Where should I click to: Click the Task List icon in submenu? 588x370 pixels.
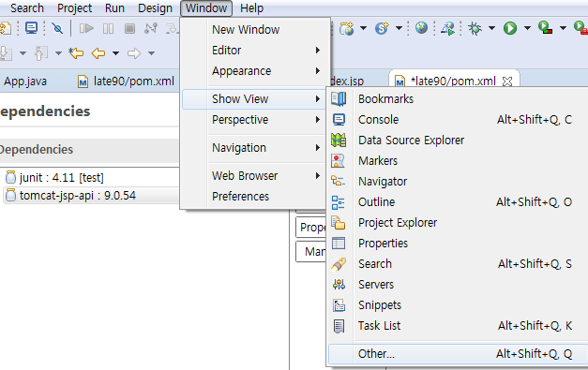click(x=339, y=326)
